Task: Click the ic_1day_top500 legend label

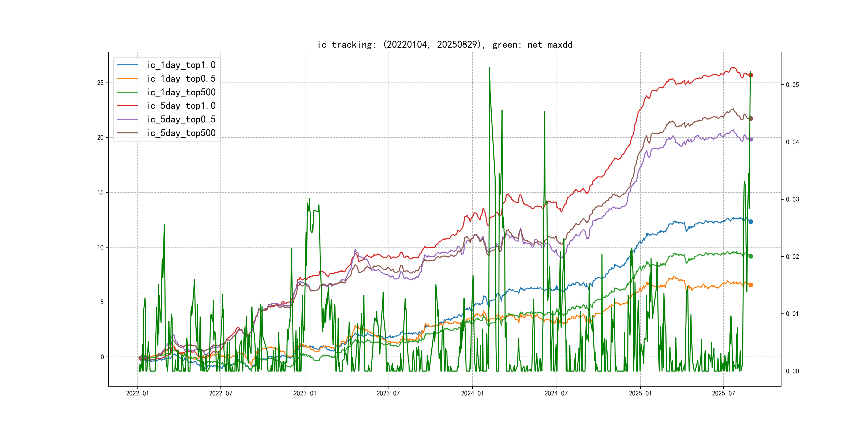Action: (181, 92)
